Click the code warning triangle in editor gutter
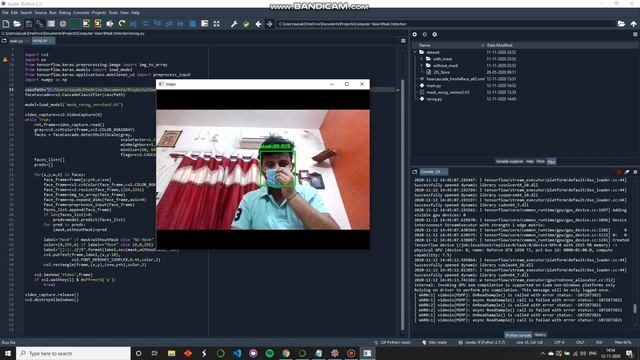Image resolution: width=640 pixels, height=360 pixels. 5,60
